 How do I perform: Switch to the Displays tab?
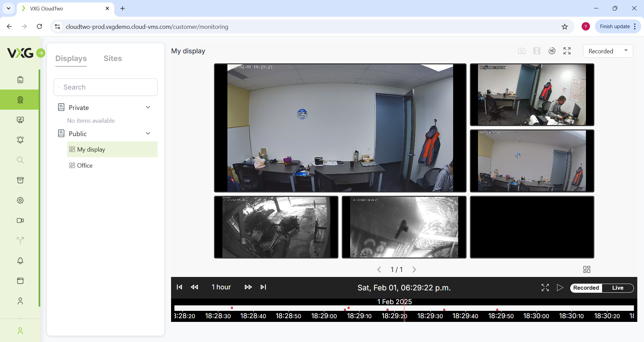click(x=71, y=58)
